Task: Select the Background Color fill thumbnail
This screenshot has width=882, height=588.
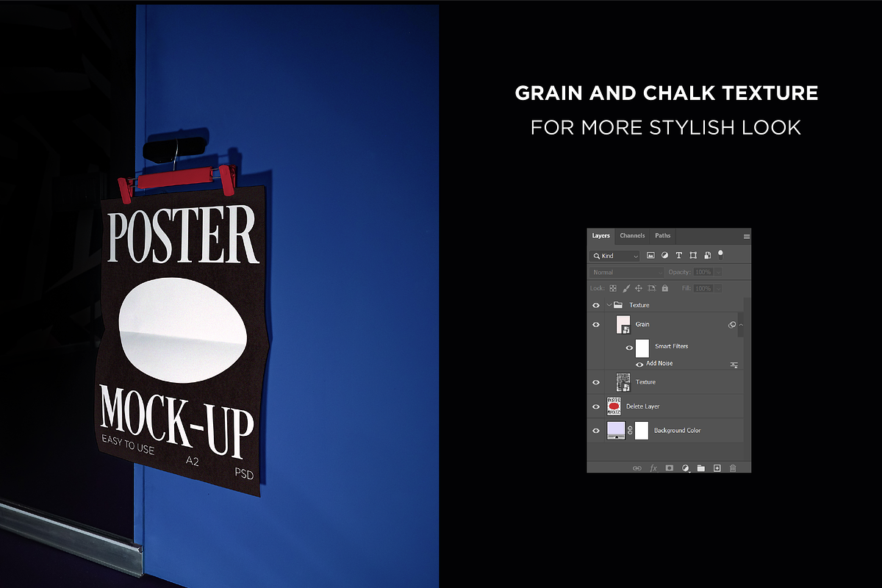Action: point(616,431)
